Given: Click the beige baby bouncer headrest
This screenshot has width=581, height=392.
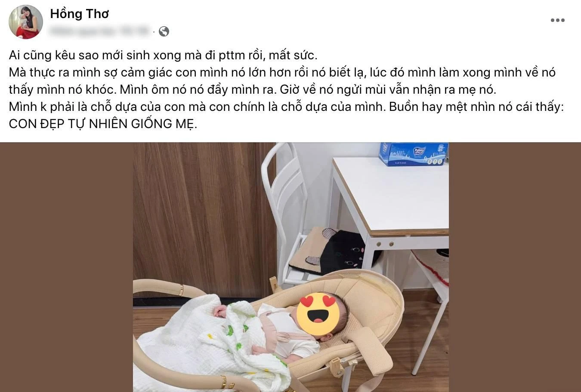Looking at the screenshot, I should 370,301.
